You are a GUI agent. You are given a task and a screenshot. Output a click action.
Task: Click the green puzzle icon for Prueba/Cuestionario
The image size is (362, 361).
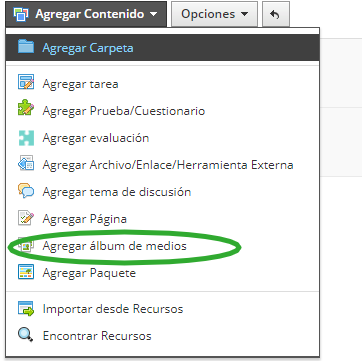pyautogui.click(x=26, y=110)
